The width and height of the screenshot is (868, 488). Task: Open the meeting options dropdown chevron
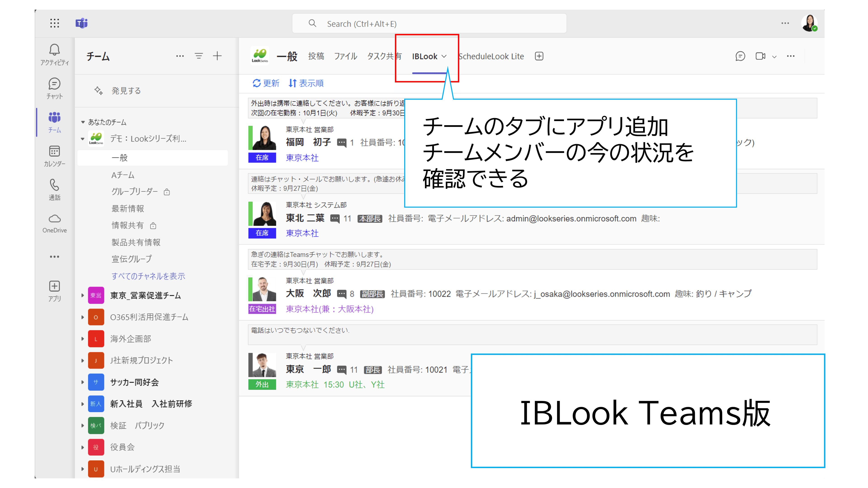(774, 56)
